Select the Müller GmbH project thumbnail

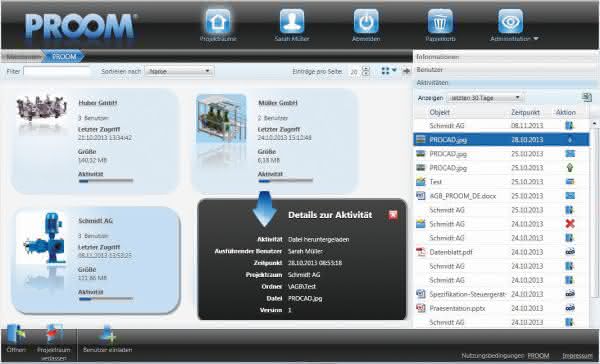tap(221, 118)
